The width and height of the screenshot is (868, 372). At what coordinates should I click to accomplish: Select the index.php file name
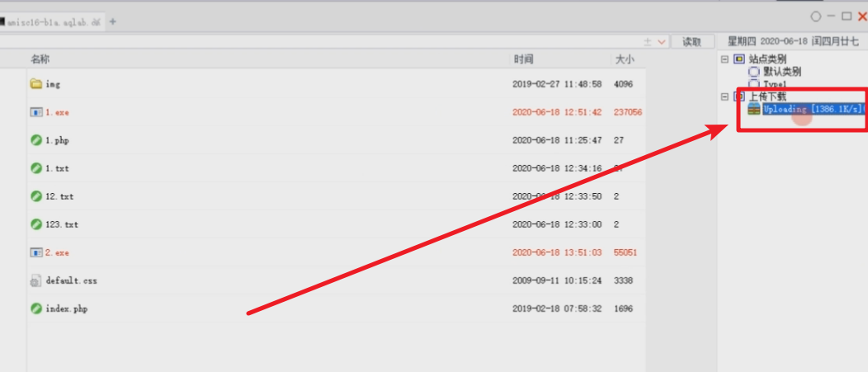67,308
